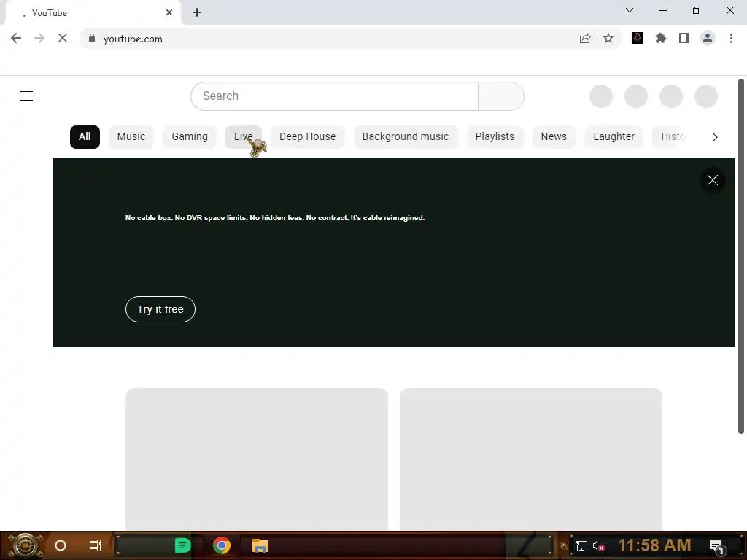
Task: Open the first loading video placeholder
Action: [x=257, y=459]
